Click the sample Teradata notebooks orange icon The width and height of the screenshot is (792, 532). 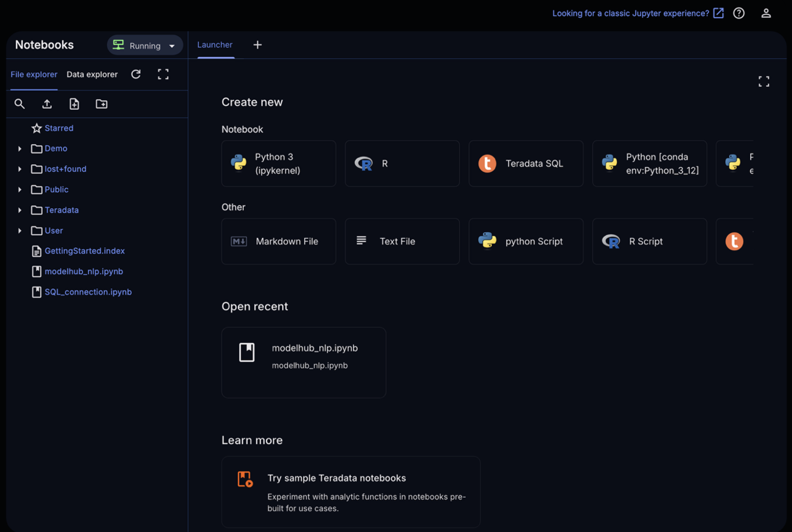click(x=245, y=479)
